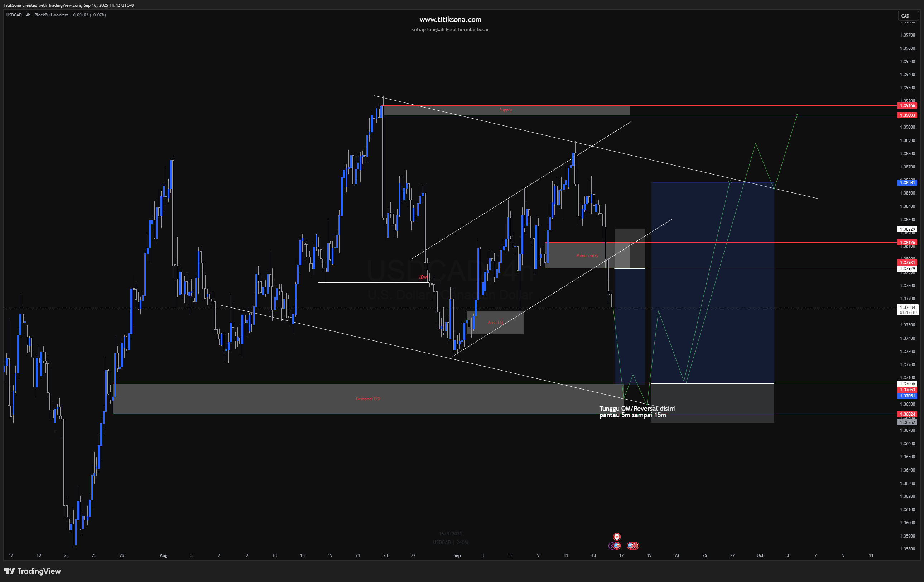Select the Minor entry zone text
This screenshot has width=924, height=582.
(587, 256)
